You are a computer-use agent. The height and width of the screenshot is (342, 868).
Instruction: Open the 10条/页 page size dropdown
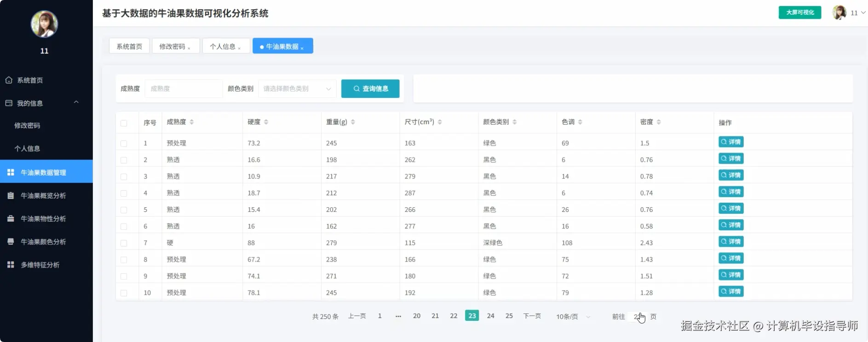click(x=573, y=317)
